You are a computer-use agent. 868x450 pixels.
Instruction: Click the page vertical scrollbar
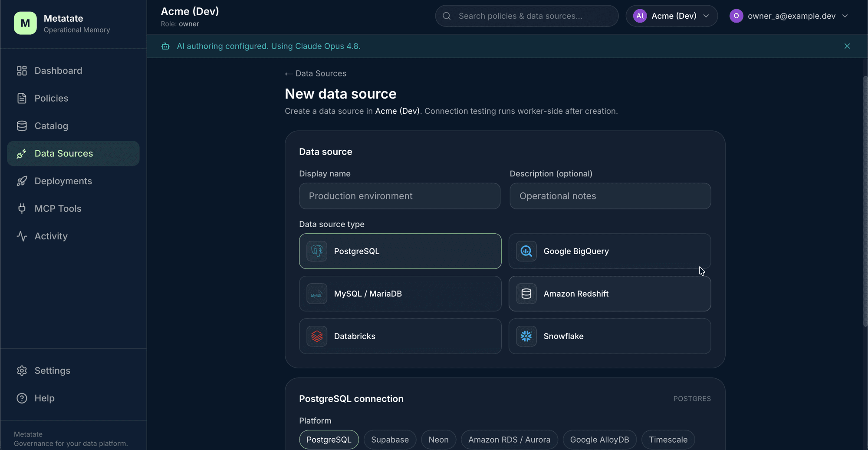[865, 201]
